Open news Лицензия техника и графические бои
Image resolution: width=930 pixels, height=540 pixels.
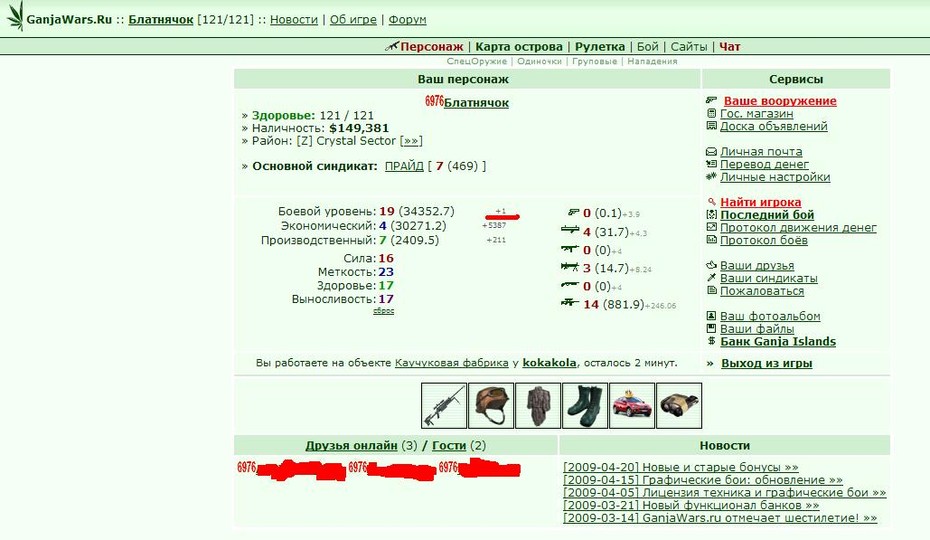click(x=725, y=493)
